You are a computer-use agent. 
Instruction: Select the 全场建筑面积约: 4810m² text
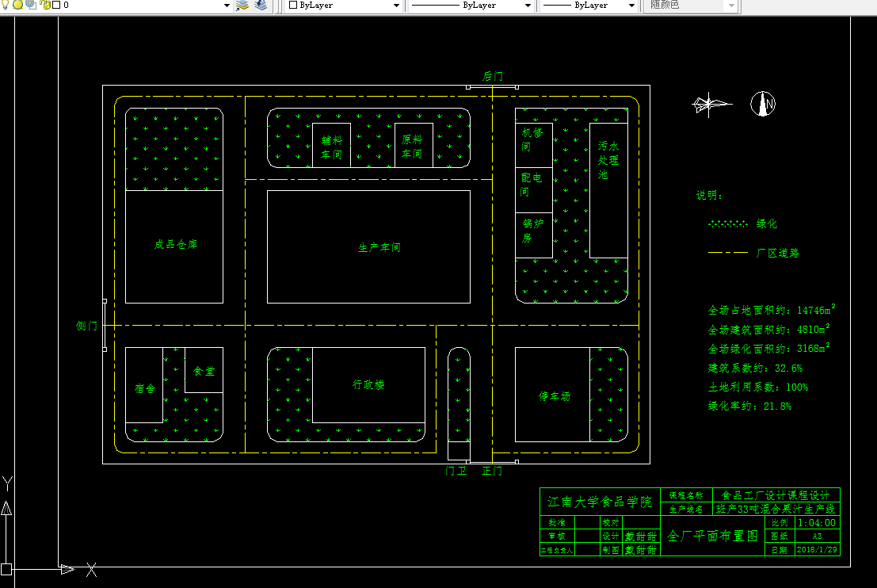click(x=769, y=328)
